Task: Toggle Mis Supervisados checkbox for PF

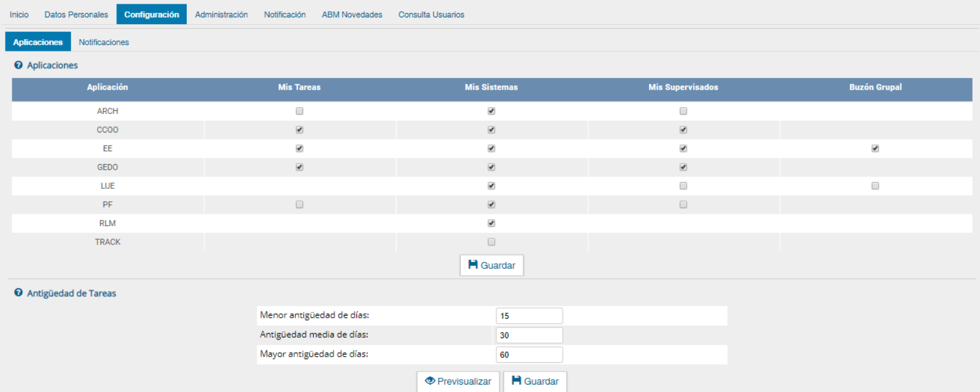Action: 683,204
